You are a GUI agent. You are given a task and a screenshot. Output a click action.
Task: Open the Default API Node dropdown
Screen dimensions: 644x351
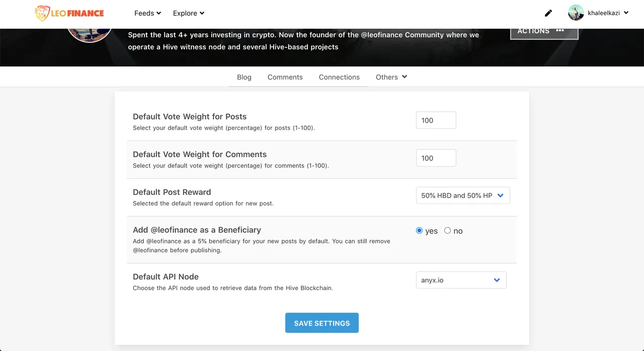click(461, 280)
